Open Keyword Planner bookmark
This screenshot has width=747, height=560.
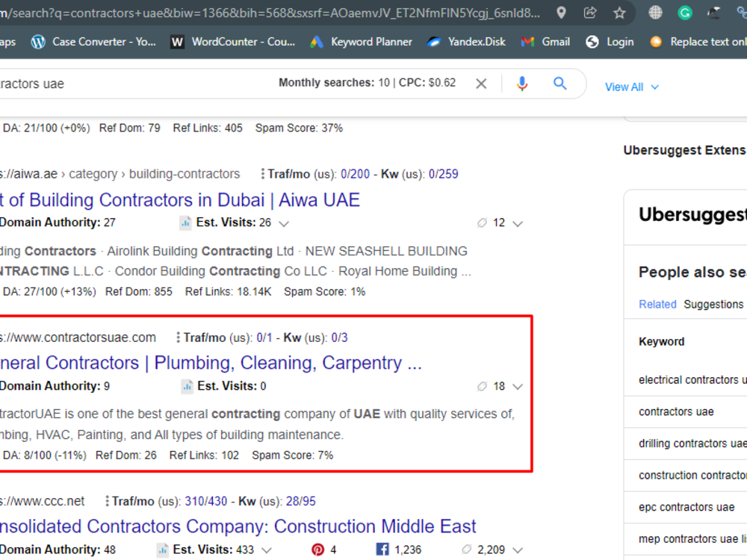361,42
